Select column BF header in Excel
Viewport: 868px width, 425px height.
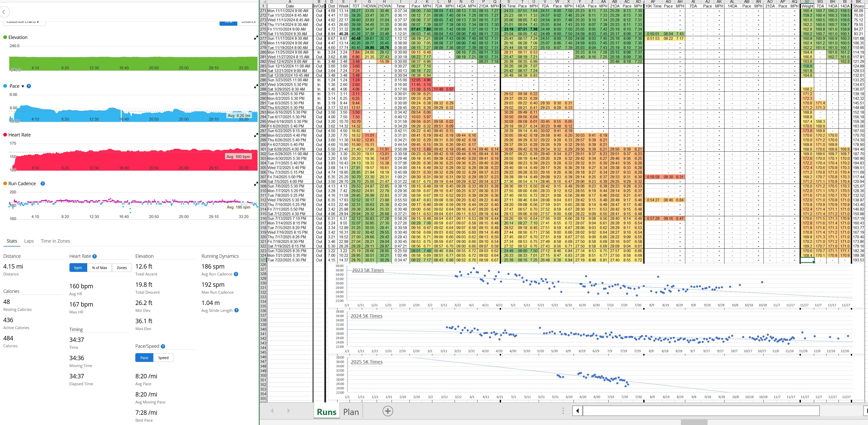[807, 2]
